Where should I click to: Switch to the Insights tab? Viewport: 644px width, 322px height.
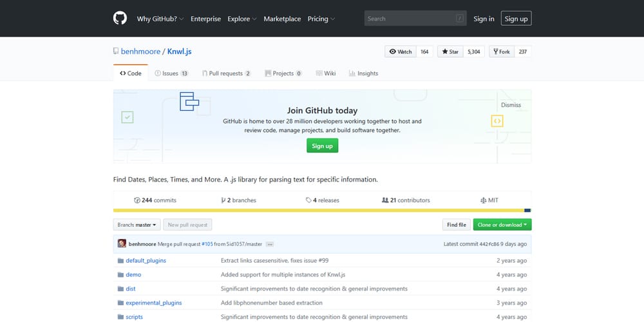[363, 73]
